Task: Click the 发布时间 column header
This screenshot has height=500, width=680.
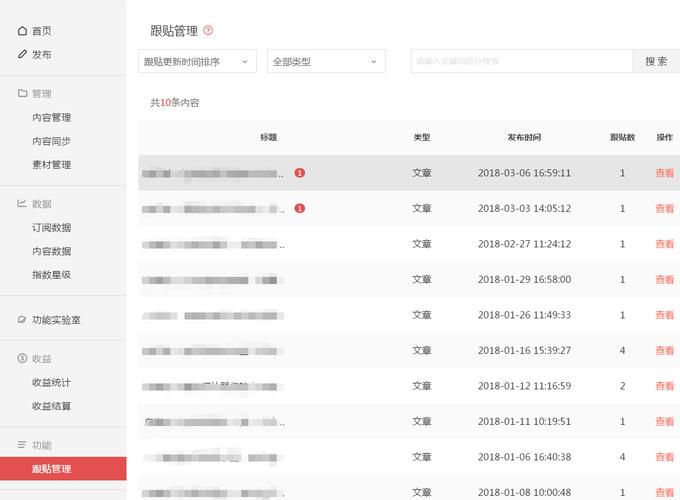Action: [524, 137]
